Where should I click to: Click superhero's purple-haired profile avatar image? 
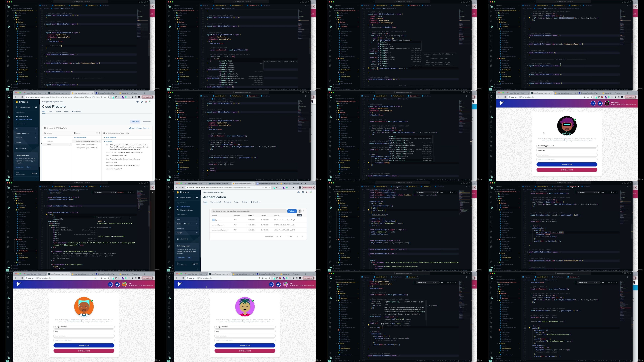[x=567, y=126]
